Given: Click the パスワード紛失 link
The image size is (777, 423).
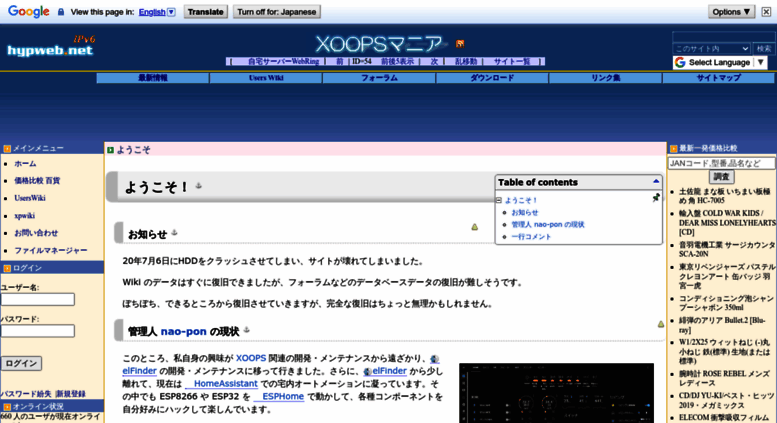Looking at the screenshot, I should coord(26,394).
